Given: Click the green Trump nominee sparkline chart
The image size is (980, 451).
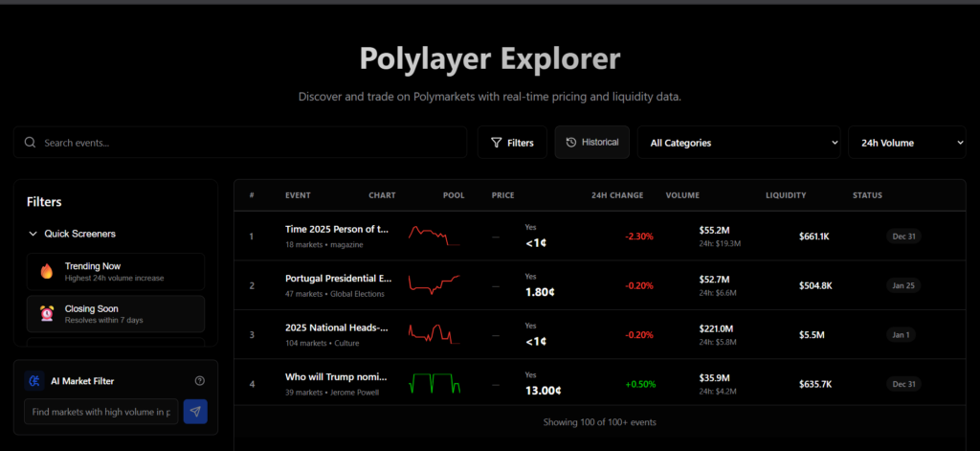Looking at the screenshot, I should pos(434,383).
